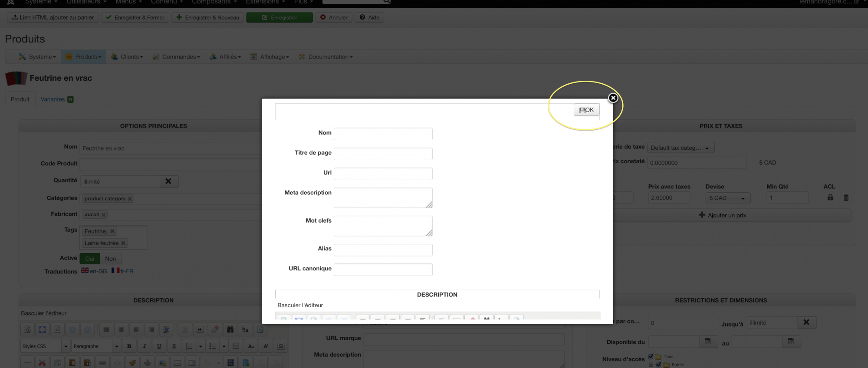
Task: Focus the Nom field in the dialog
Action: (x=383, y=134)
